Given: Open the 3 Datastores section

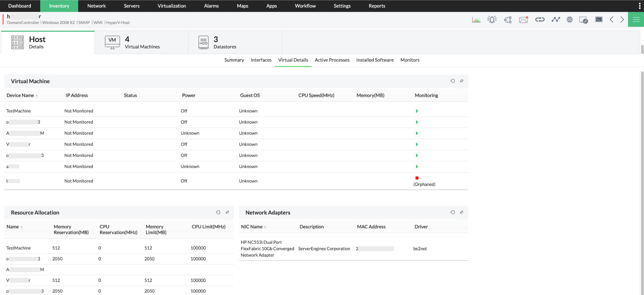Looking at the screenshot, I should pos(224,42).
